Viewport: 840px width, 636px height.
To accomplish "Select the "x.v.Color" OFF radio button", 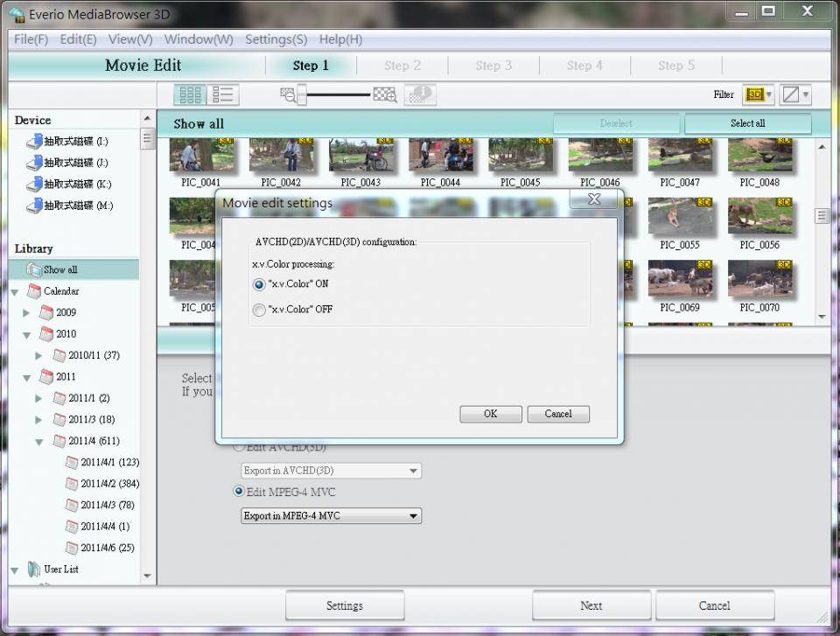I will tap(259, 310).
